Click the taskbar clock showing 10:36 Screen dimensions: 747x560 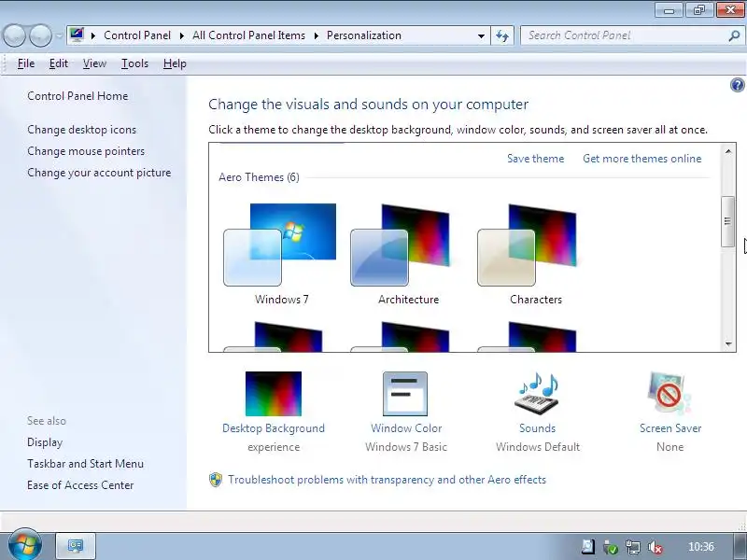(701, 547)
